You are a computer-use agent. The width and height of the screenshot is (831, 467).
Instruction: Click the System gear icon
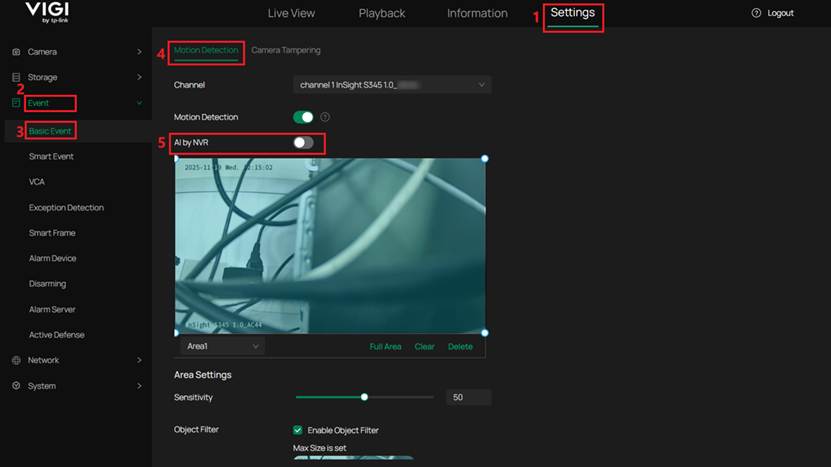(16, 386)
